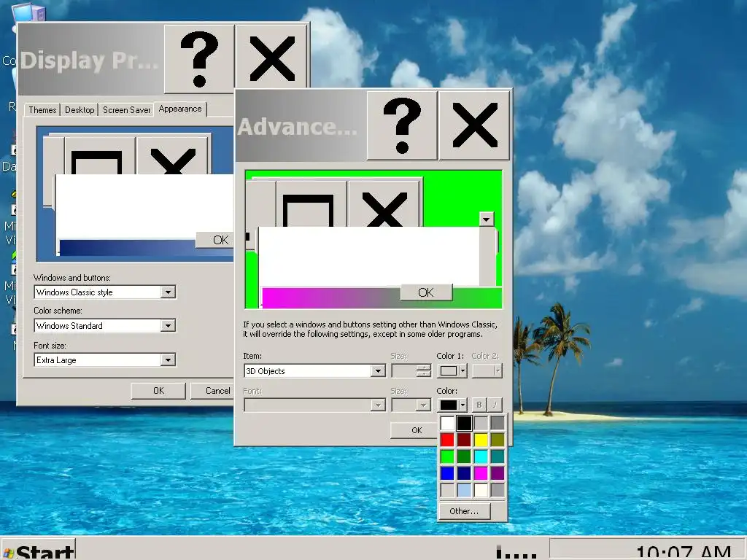
Task: Switch to the Desktop tab
Action: [x=80, y=110]
